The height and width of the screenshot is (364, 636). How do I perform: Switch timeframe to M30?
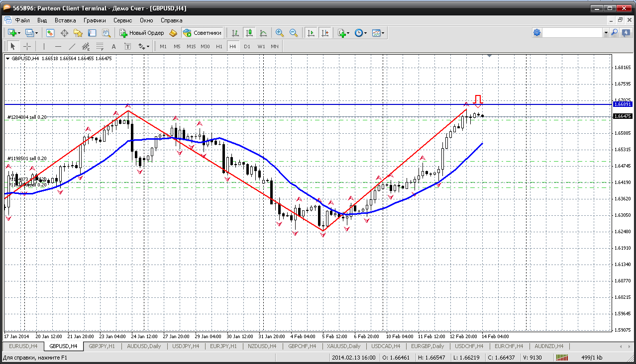(205, 46)
